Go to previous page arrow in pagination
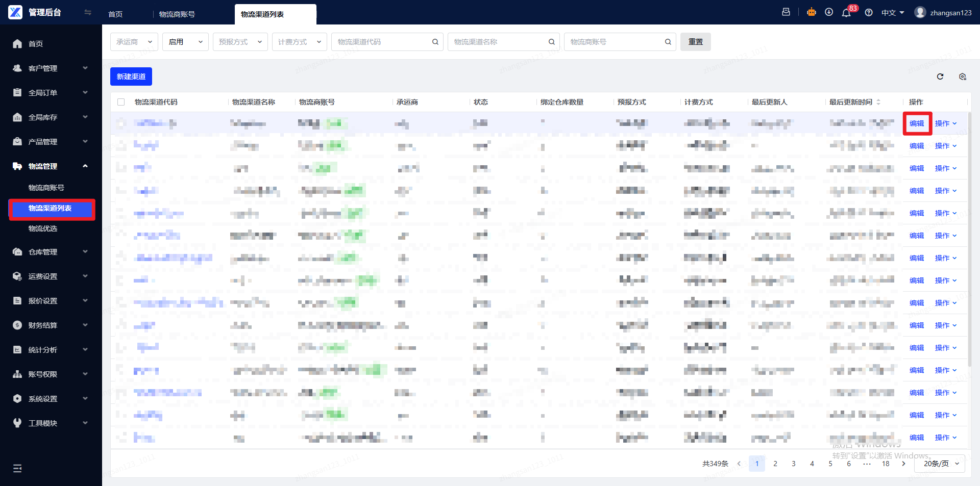 pyautogui.click(x=739, y=464)
